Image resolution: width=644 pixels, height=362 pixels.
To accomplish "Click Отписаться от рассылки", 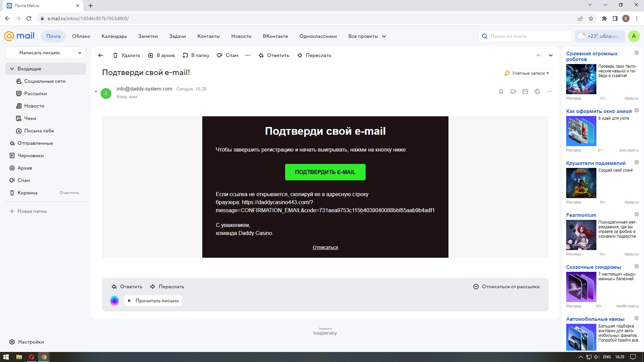I will (x=506, y=287).
